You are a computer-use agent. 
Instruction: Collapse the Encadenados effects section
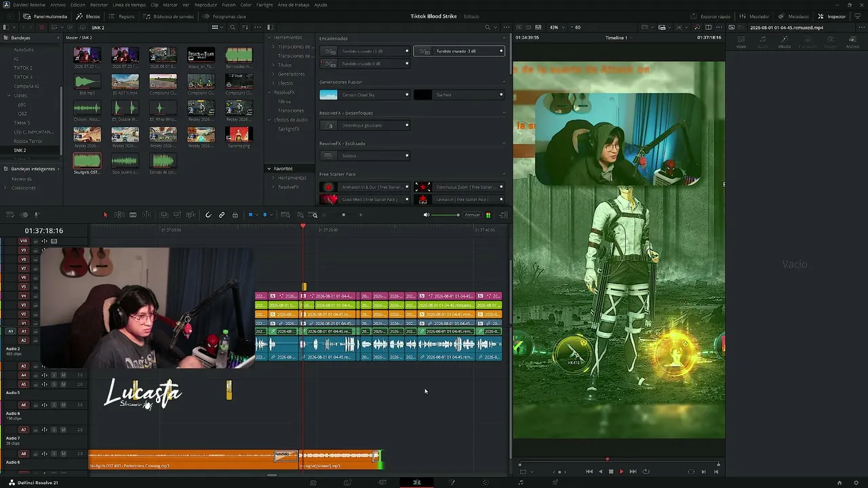(504, 39)
